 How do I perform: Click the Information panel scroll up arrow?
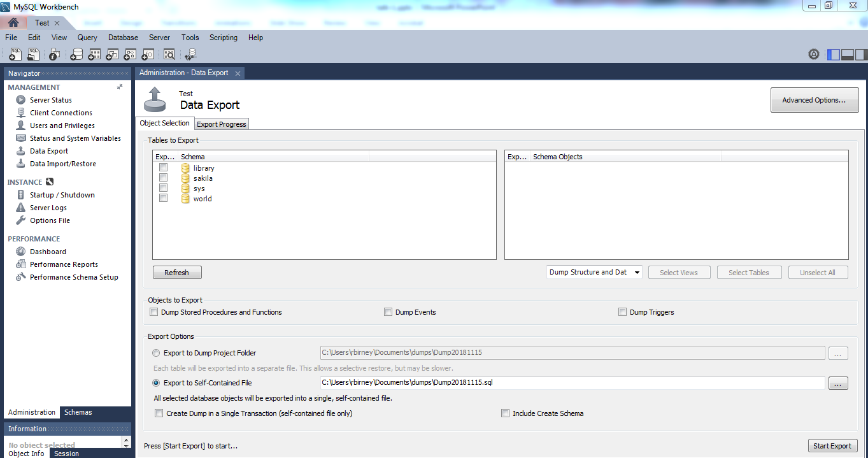point(125,440)
